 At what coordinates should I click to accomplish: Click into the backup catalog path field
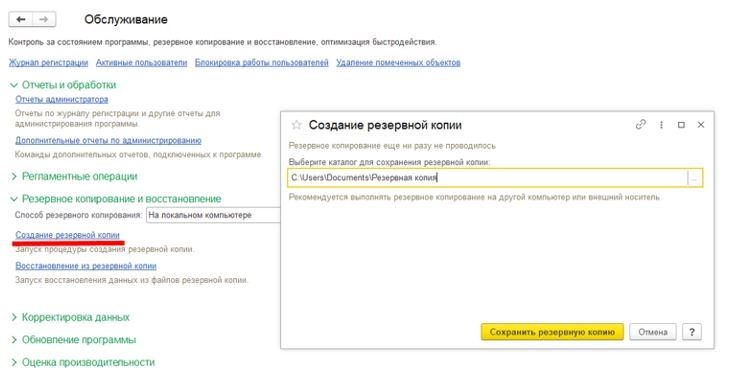487,178
